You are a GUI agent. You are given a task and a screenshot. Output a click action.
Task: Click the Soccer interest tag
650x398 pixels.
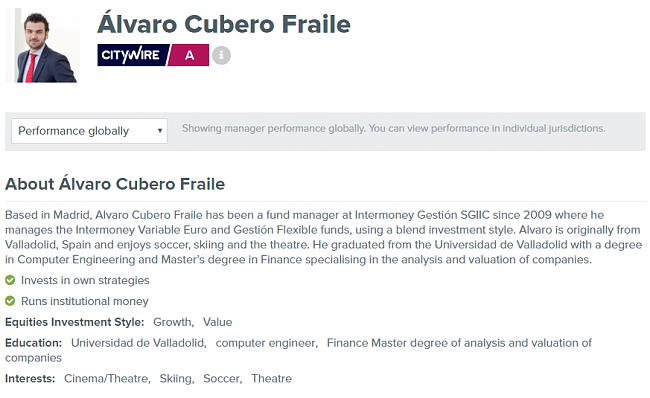(x=223, y=379)
